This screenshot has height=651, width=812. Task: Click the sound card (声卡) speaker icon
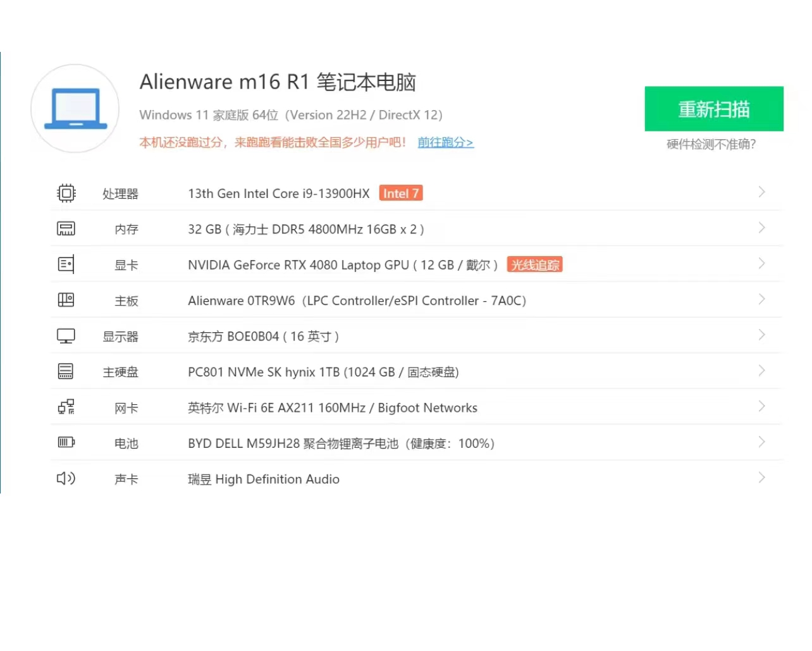click(x=66, y=478)
